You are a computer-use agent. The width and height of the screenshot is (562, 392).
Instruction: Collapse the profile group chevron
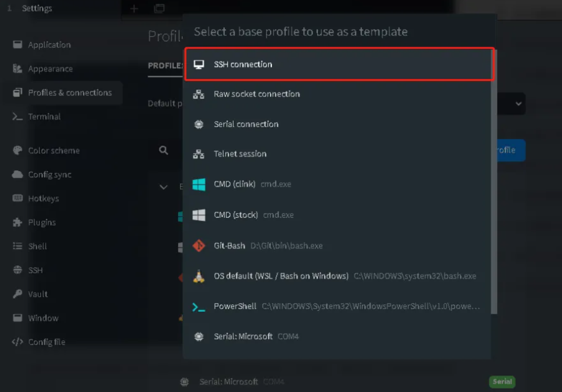(x=163, y=187)
